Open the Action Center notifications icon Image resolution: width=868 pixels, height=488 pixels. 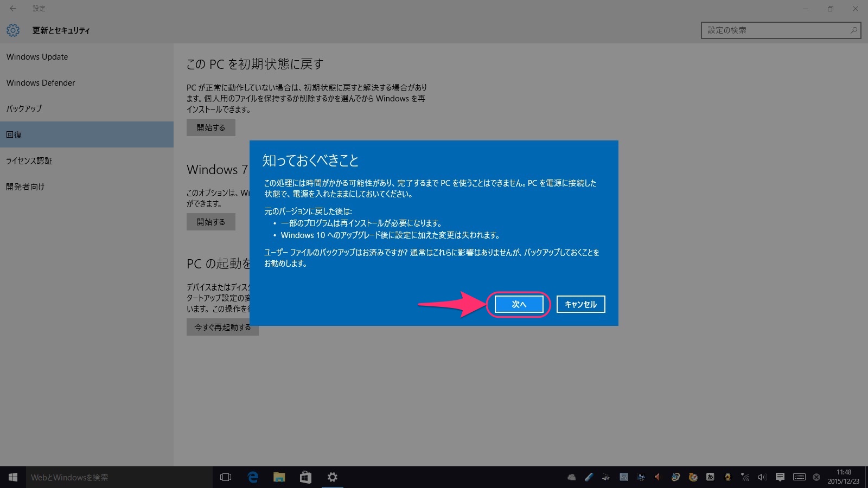(780, 477)
